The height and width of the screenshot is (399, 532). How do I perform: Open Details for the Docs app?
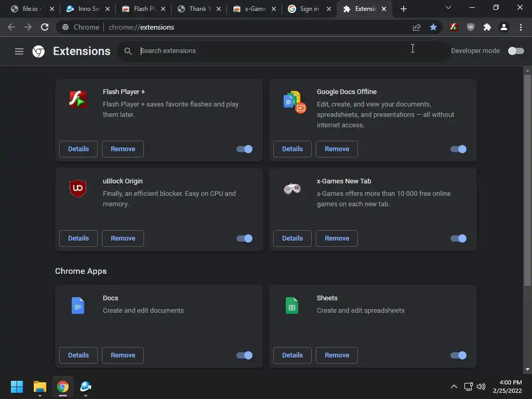click(x=78, y=355)
